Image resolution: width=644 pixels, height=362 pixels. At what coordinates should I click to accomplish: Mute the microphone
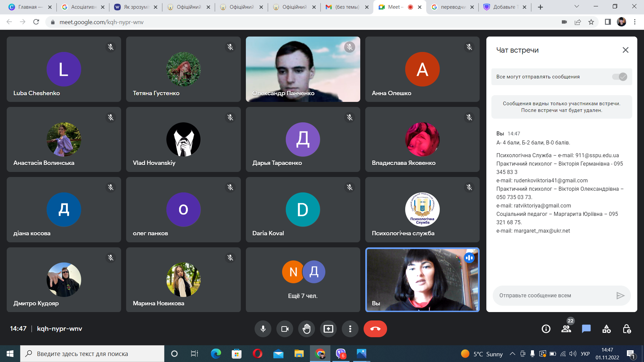click(x=263, y=329)
